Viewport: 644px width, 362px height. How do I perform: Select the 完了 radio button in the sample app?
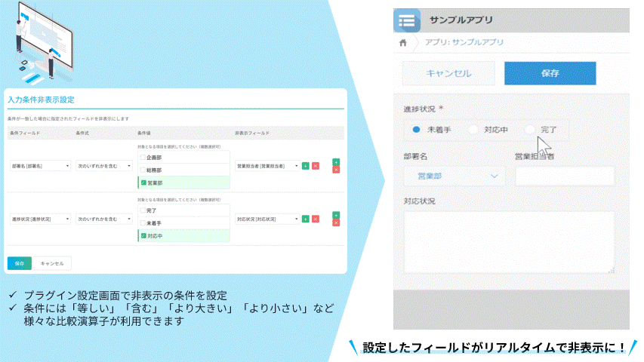(530, 130)
